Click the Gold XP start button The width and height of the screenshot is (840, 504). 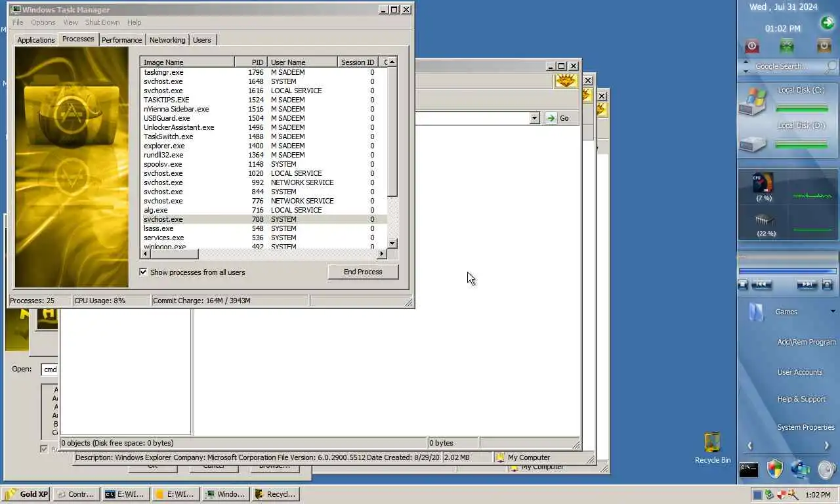point(26,494)
